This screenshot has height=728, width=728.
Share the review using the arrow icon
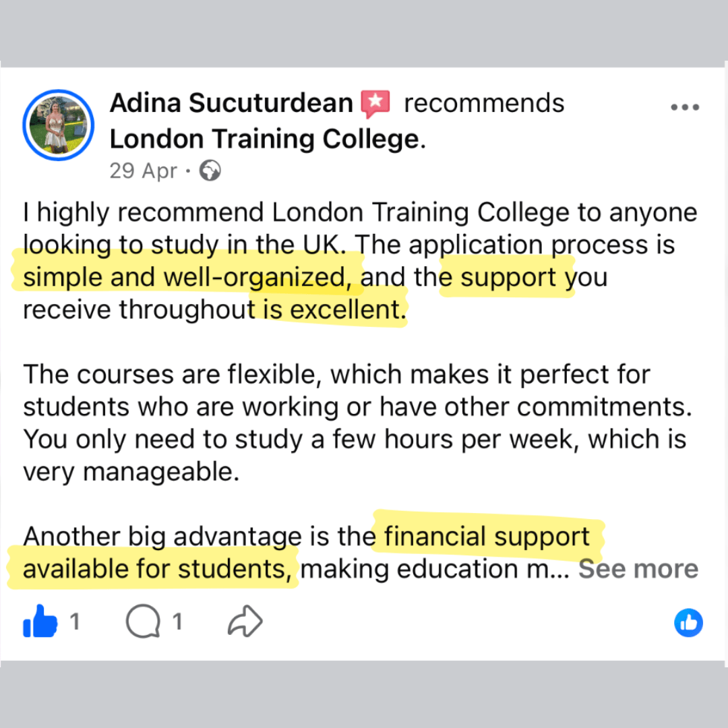245,621
